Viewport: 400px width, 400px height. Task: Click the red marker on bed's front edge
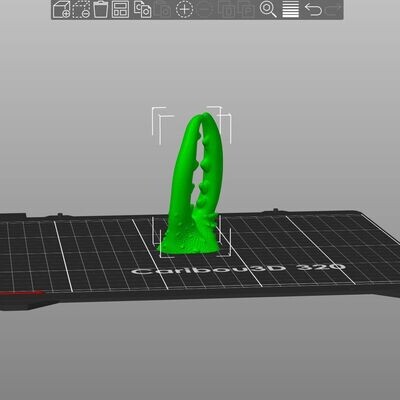point(21,293)
